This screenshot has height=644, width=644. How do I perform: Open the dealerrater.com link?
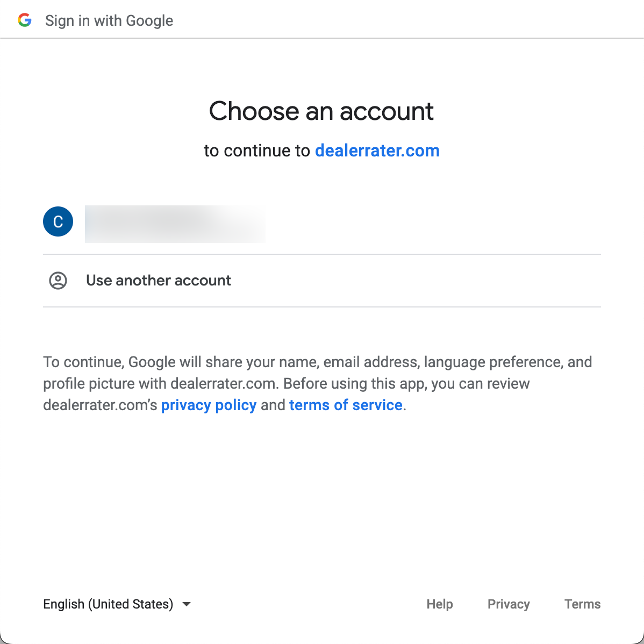click(377, 151)
